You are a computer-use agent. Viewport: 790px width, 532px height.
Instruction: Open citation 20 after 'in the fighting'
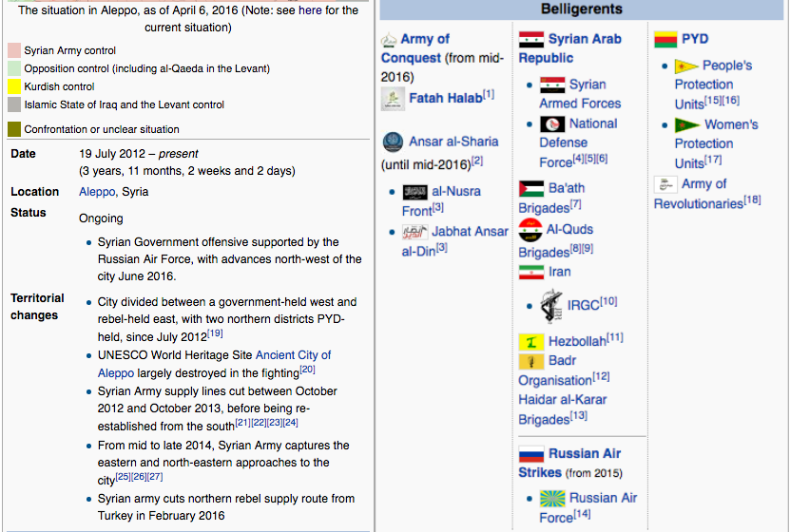point(307,370)
